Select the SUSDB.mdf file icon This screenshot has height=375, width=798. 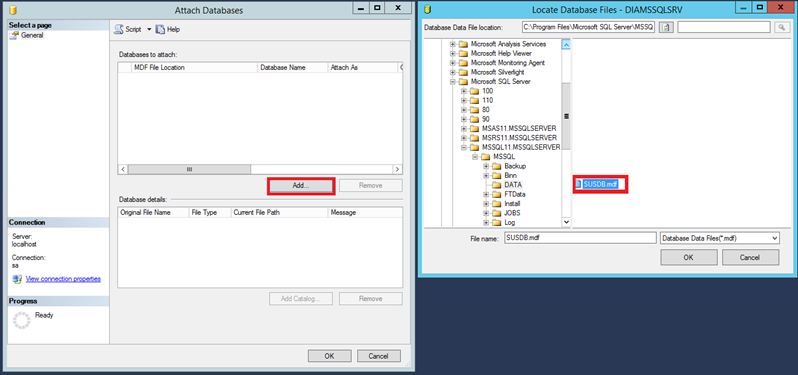pyautogui.click(x=578, y=184)
